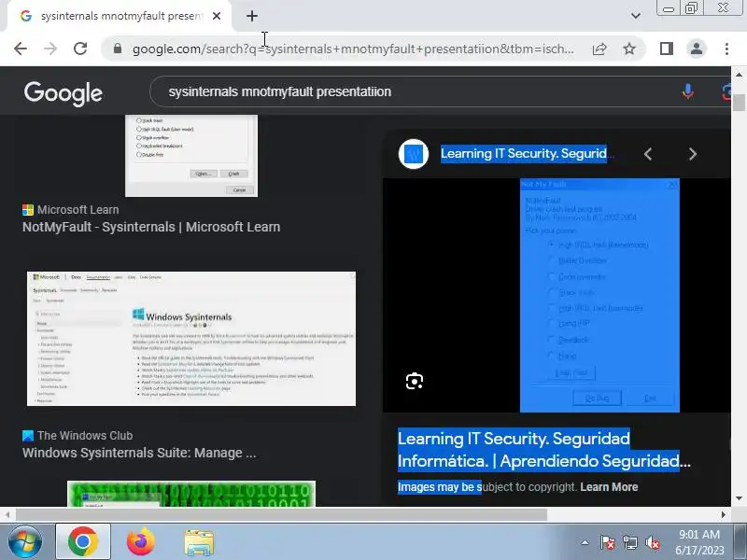The width and height of the screenshot is (747, 560).
Task: Open the Windows Start menu
Action: point(25,541)
